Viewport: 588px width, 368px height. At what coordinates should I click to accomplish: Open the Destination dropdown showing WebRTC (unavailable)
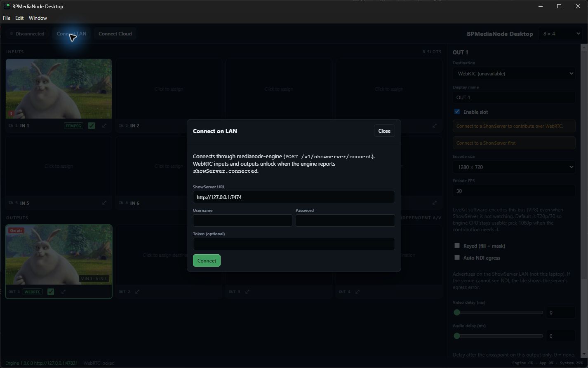[x=514, y=74]
